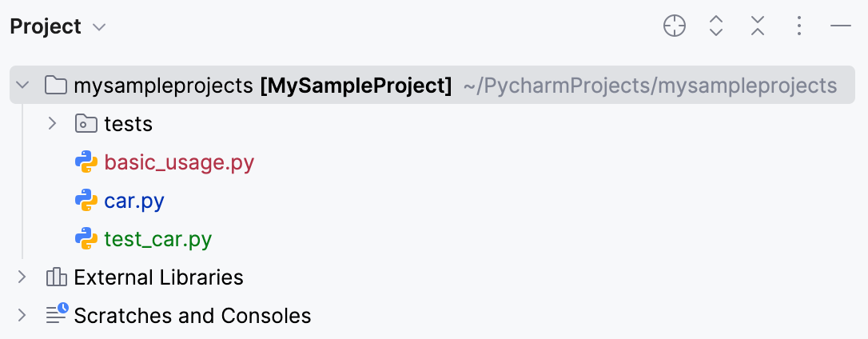
Task: Select the mysampleprojects root folder
Action: click(164, 85)
